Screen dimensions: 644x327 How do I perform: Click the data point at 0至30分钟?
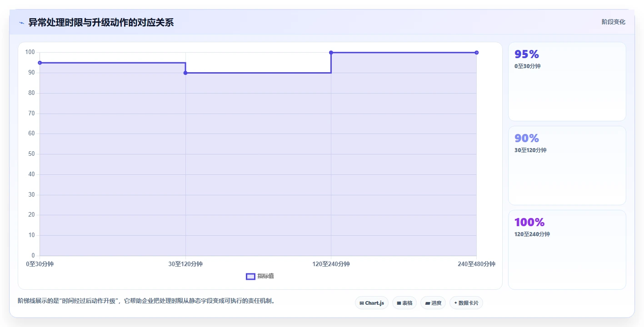tap(40, 63)
